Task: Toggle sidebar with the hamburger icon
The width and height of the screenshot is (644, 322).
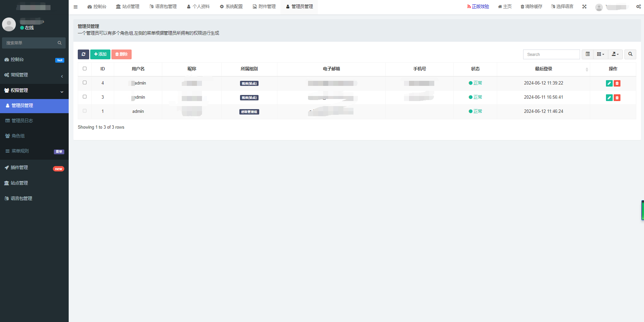Action: 76,7
